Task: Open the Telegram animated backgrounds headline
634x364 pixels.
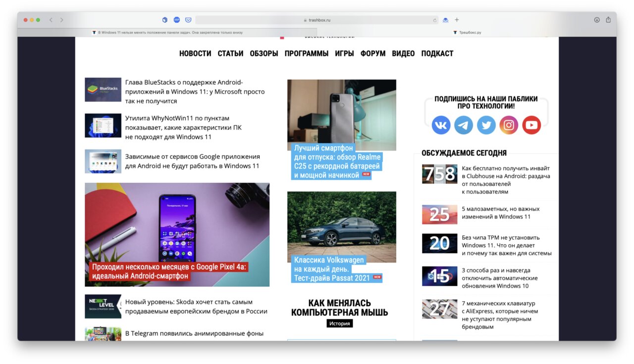Action: (x=194, y=333)
